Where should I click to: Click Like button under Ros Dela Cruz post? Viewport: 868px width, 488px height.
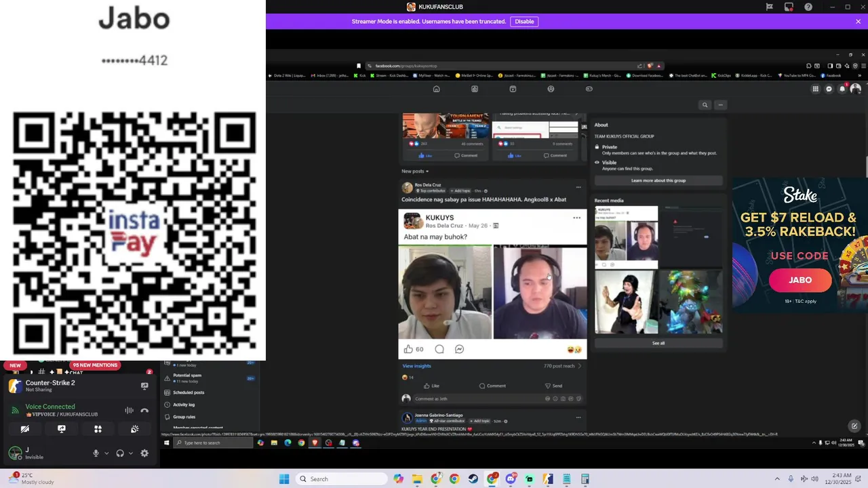(431, 386)
